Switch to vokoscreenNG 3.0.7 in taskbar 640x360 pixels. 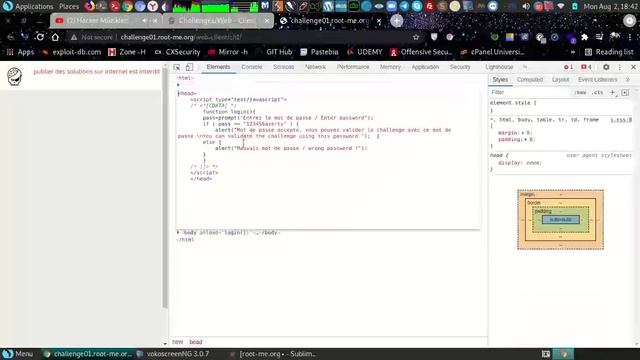pos(174,354)
